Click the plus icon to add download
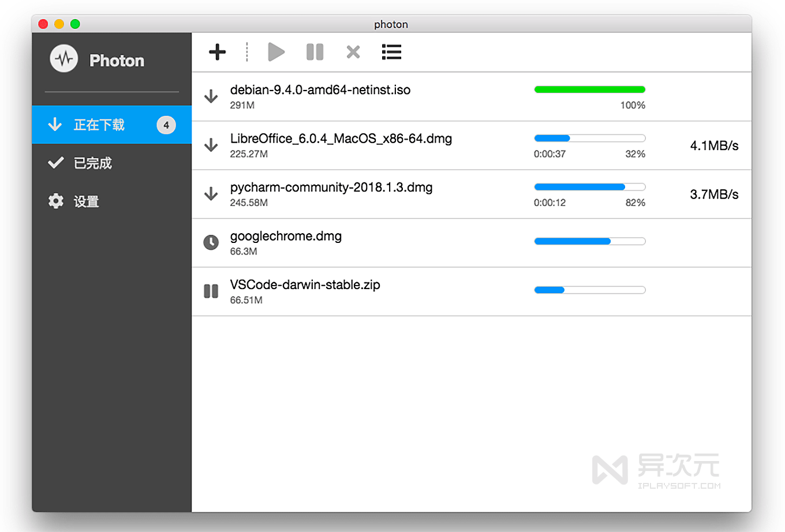The width and height of the screenshot is (785, 532). (217, 52)
